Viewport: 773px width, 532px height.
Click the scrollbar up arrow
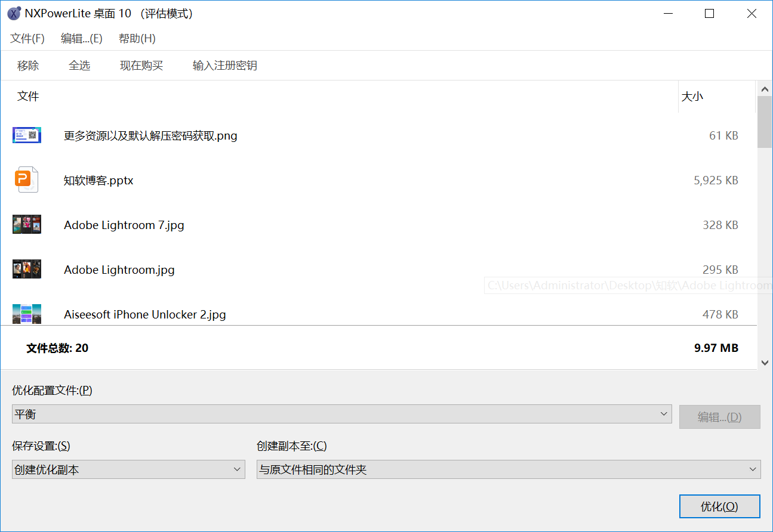coord(765,89)
